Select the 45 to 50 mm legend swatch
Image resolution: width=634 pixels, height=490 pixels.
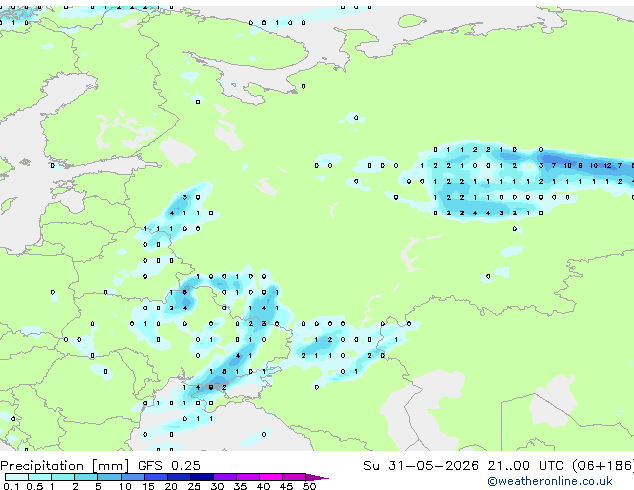(294, 477)
